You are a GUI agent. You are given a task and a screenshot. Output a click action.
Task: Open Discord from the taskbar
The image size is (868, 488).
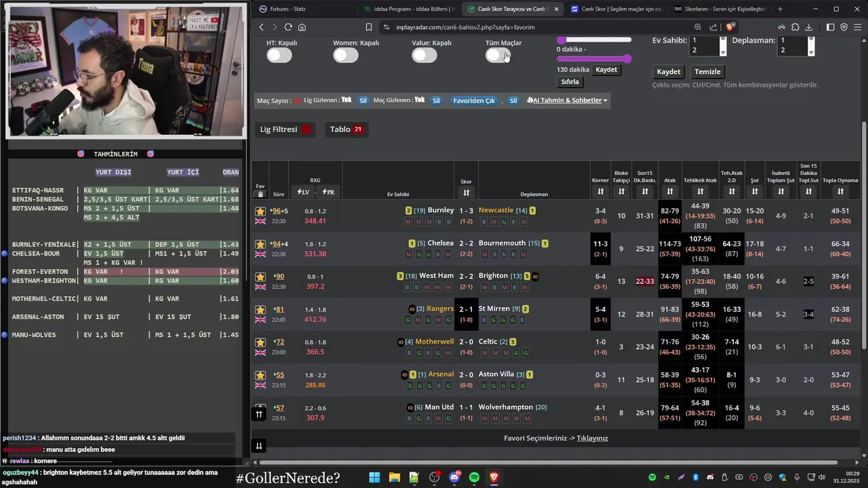tap(454, 477)
